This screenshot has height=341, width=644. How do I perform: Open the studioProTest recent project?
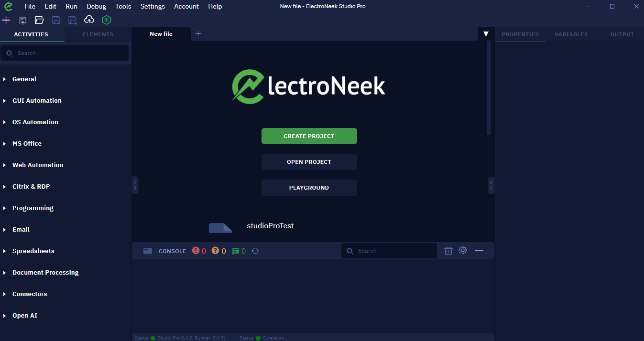click(270, 226)
